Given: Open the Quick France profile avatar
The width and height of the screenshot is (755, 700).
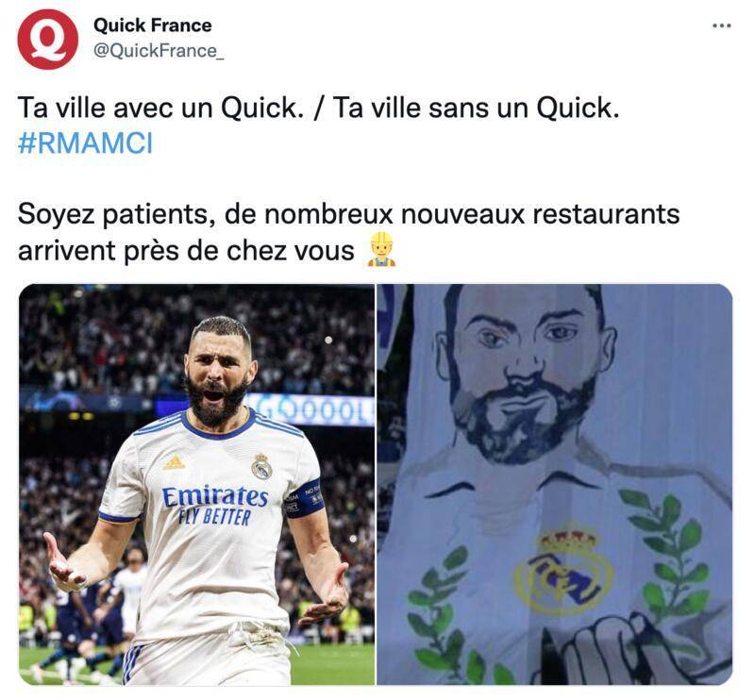Looking at the screenshot, I should (x=47, y=40).
